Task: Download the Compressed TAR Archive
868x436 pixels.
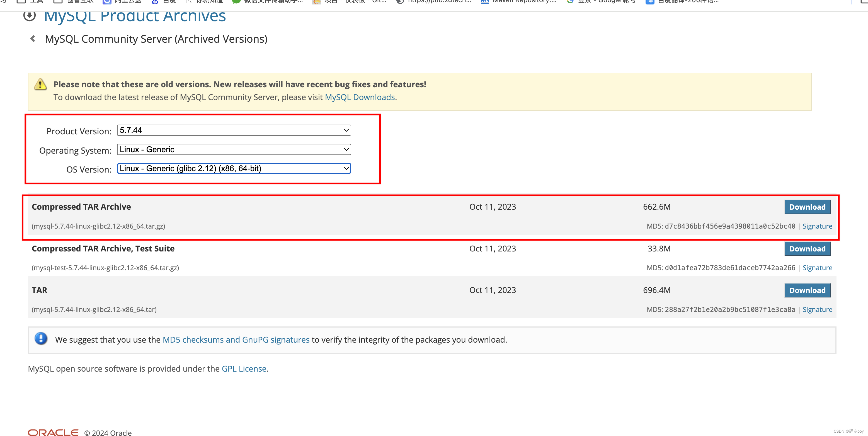Action: tap(807, 207)
